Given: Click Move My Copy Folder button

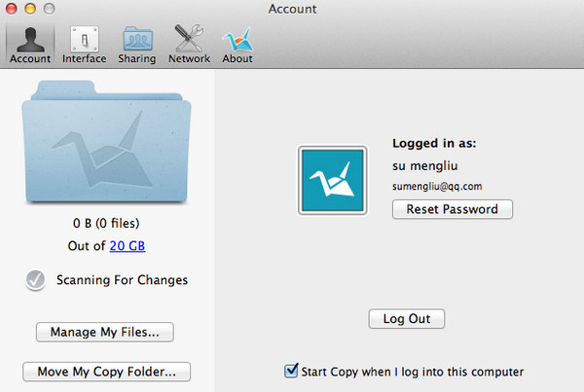Looking at the screenshot, I should [106, 372].
